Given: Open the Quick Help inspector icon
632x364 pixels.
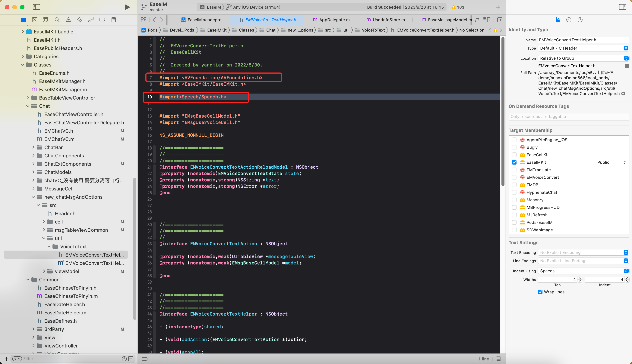Looking at the screenshot, I should coord(580,20).
